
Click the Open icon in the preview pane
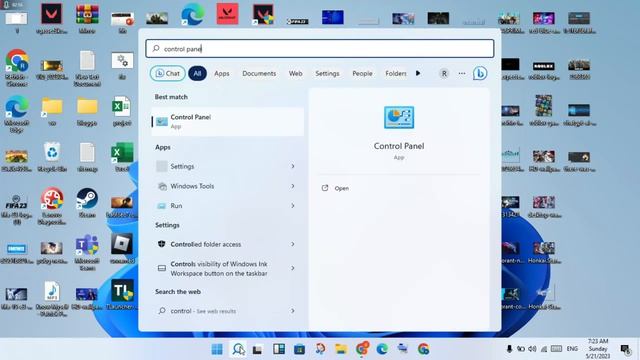click(325, 188)
